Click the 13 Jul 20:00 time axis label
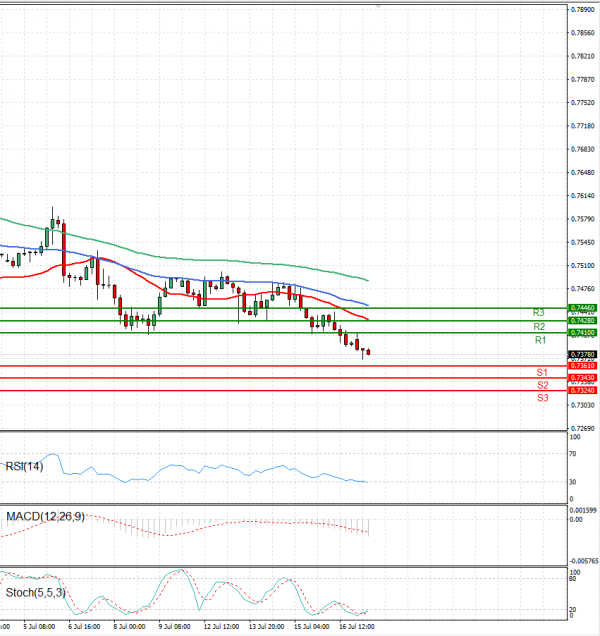Screen dimensions: 600x636 pyautogui.click(x=267, y=627)
